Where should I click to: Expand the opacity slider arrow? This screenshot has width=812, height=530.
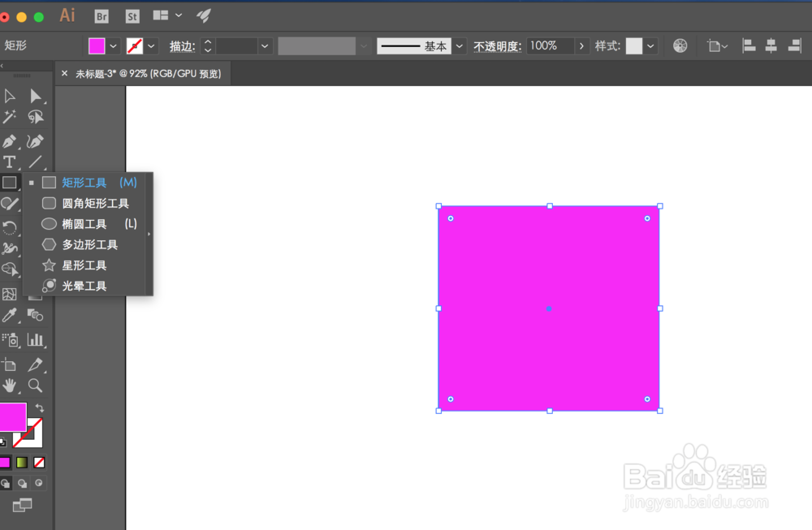click(581, 46)
